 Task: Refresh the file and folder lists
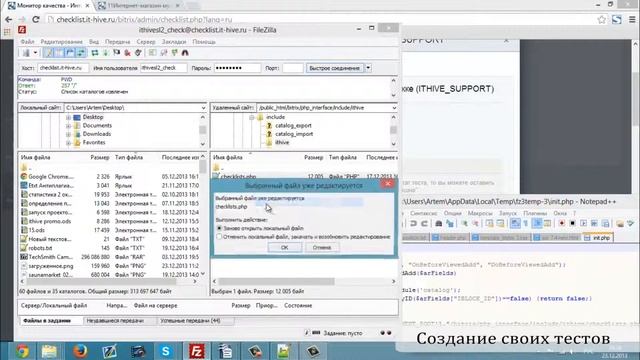pos(95,53)
